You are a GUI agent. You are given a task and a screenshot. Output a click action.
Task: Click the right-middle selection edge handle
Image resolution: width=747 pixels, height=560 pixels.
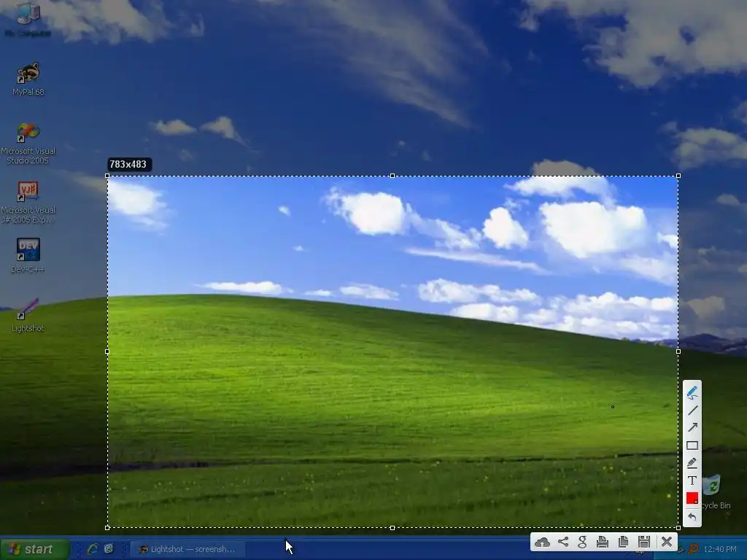pos(678,351)
